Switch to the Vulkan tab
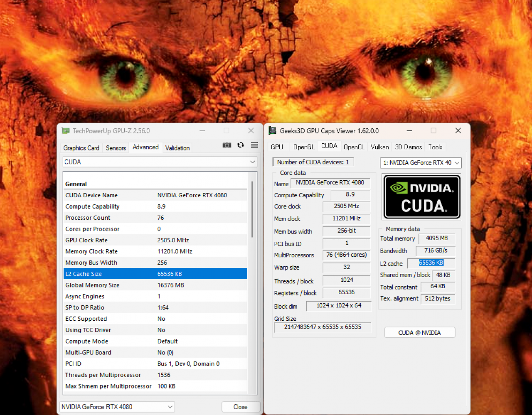The image size is (532, 415). pyautogui.click(x=380, y=147)
